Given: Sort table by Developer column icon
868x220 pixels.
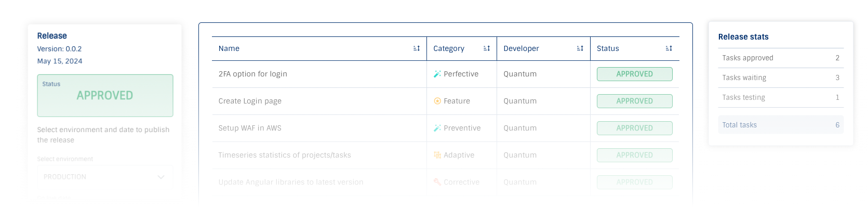Looking at the screenshot, I should click(580, 48).
